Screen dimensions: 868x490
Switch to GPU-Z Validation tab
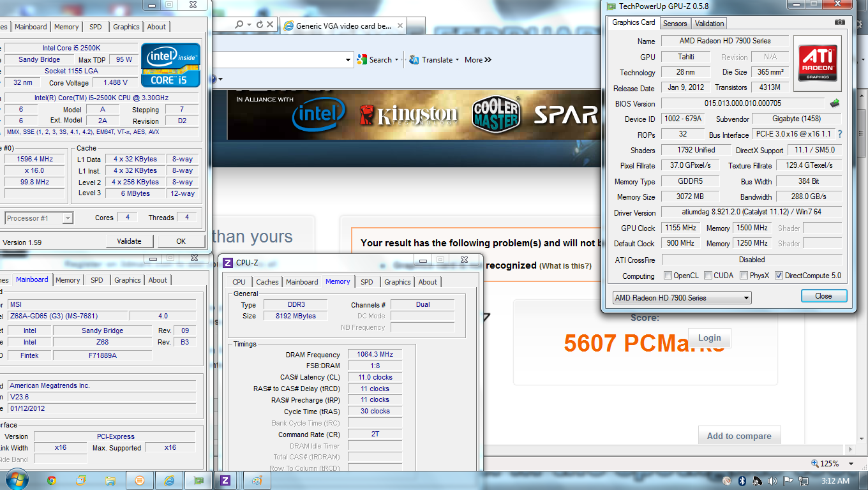709,24
